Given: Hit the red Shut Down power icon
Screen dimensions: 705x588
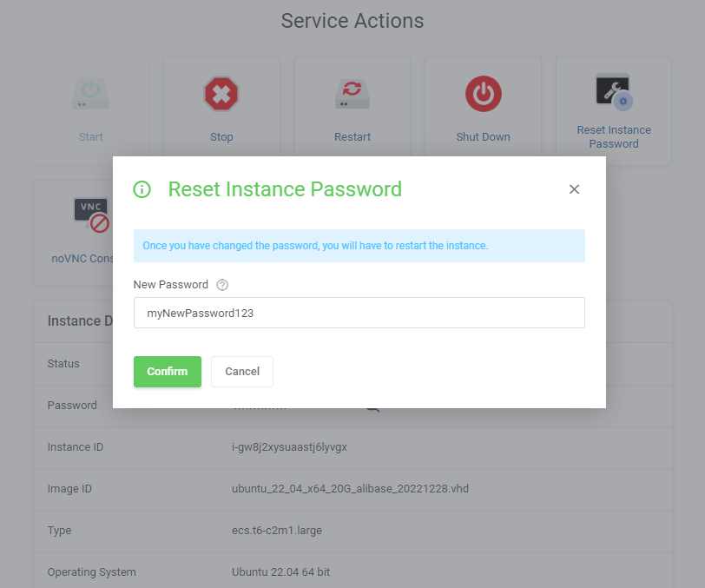Looking at the screenshot, I should (483, 94).
